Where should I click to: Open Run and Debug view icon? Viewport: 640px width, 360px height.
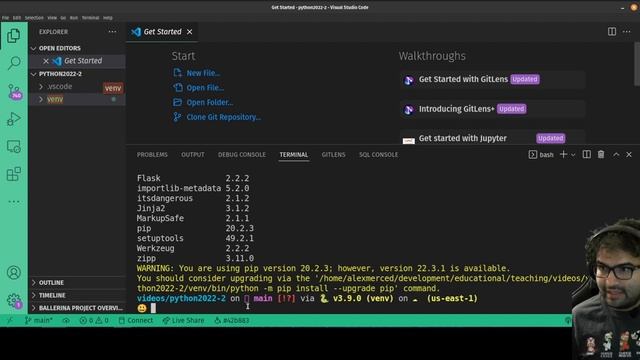click(13, 119)
